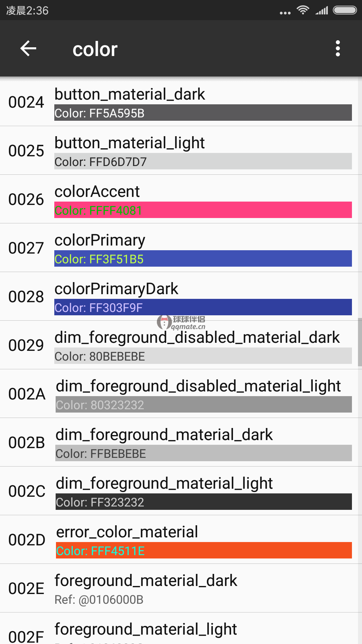Tap the clock in status bar
This screenshot has height=644, width=362.
click(x=27, y=11)
